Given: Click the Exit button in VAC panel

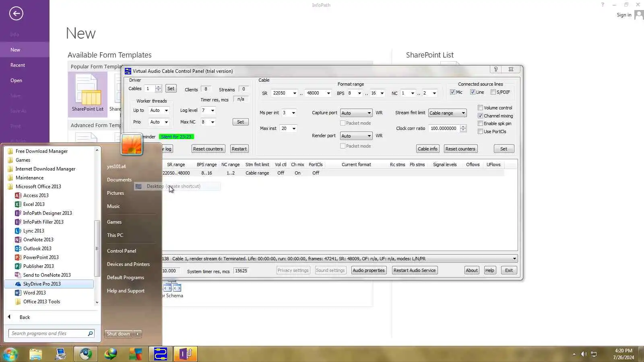Looking at the screenshot, I should click(509, 270).
